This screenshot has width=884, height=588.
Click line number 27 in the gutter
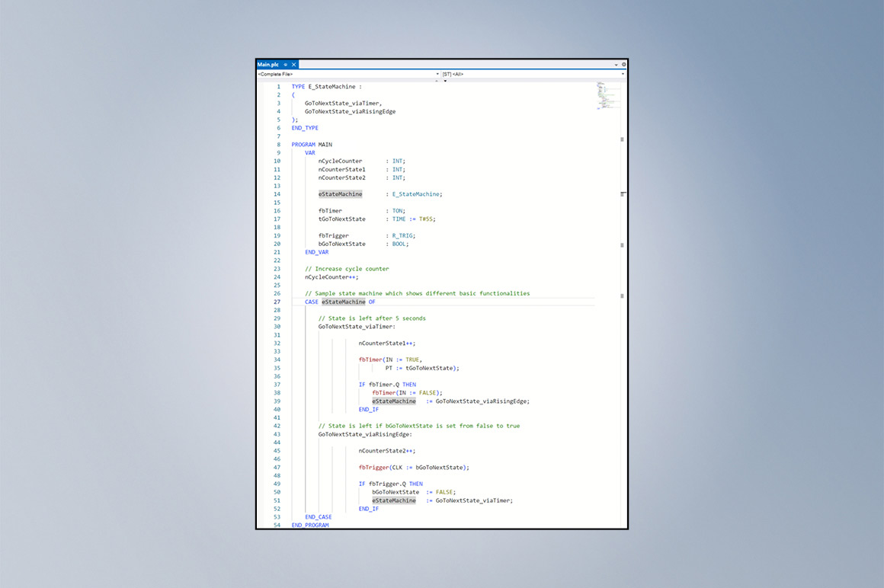click(277, 302)
